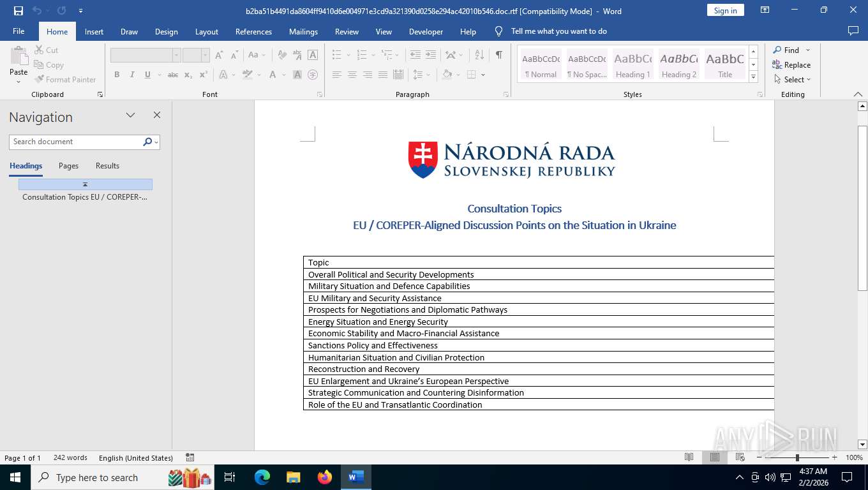Open the Change Case dropdown
Image resolution: width=868 pixels, height=490 pixels.
tap(257, 55)
